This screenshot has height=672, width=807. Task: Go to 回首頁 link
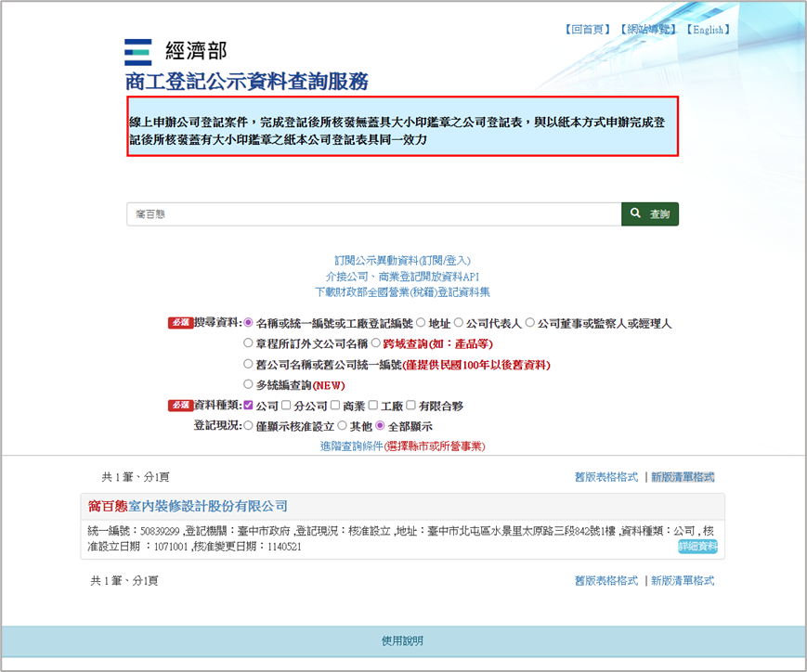587,30
